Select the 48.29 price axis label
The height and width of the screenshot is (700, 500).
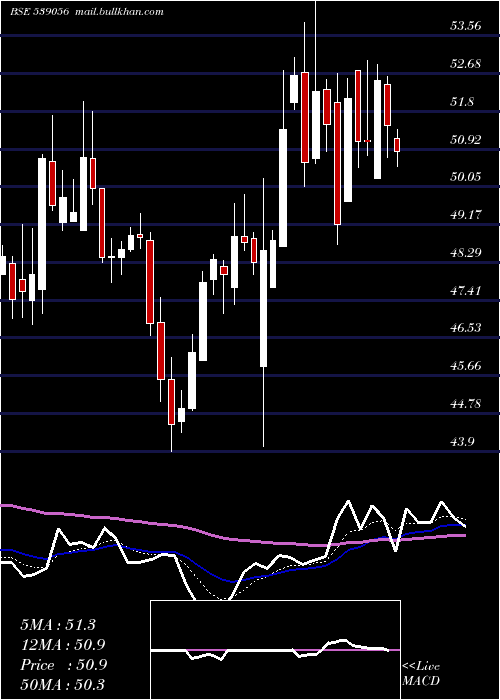tap(465, 253)
